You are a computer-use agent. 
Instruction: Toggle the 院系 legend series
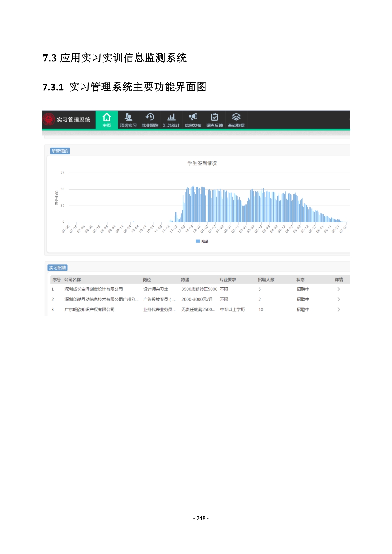pos(205,241)
